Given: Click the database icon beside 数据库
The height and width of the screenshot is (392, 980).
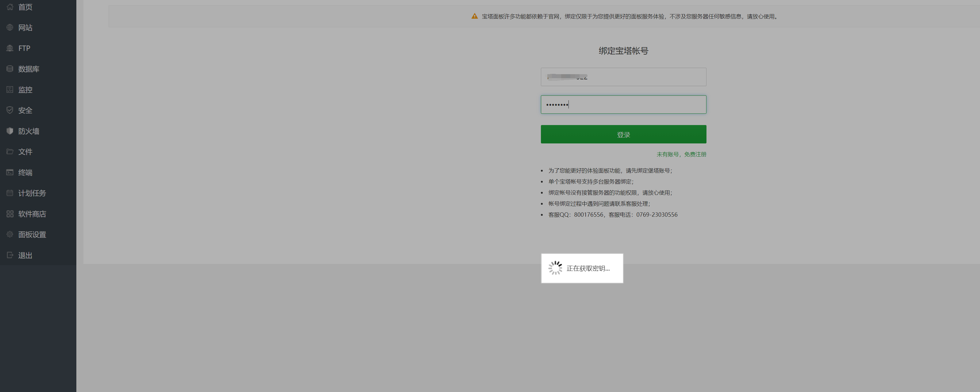Looking at the screenshot, I should [10, 69].
